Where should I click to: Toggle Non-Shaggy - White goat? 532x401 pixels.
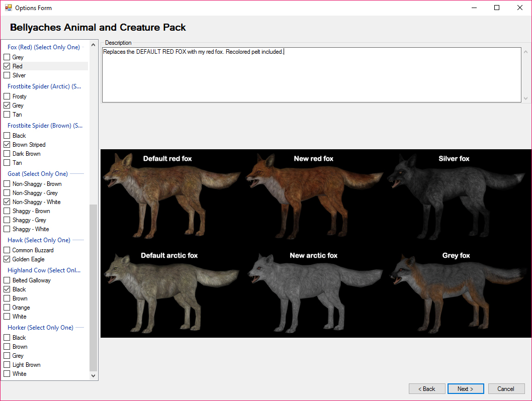pyautogui.click(x=7, y=202)
